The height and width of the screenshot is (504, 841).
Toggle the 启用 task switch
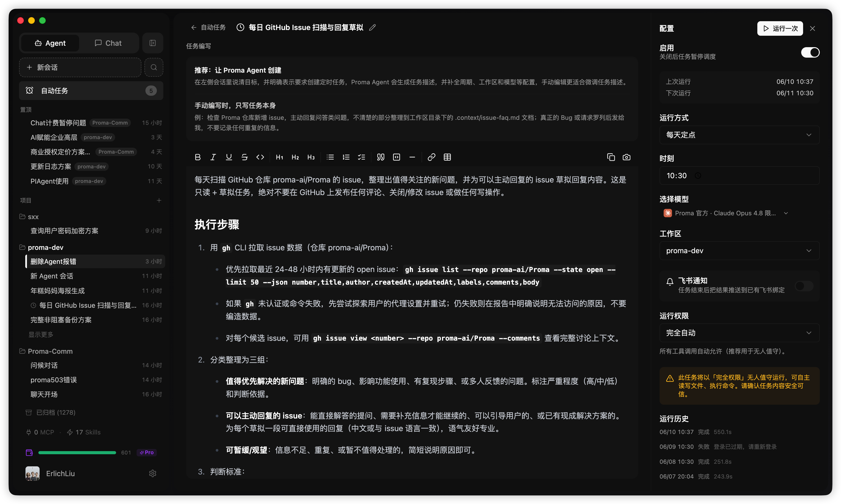pos(810,53)
